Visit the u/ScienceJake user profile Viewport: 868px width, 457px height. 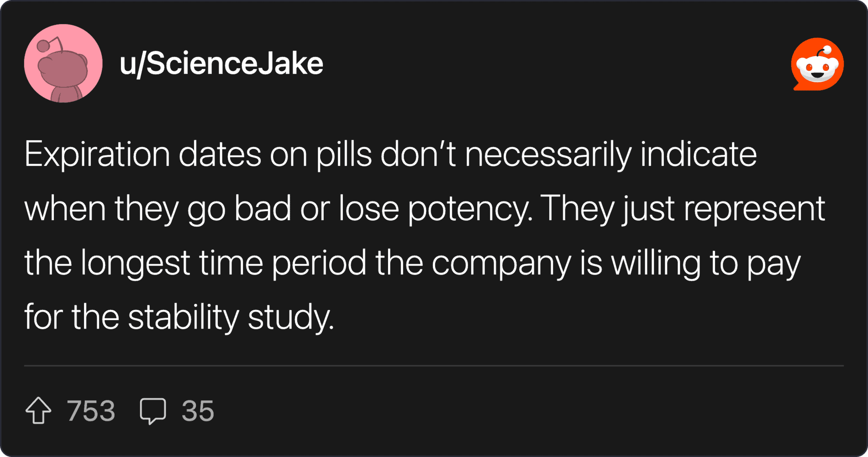tap(221, 64)
